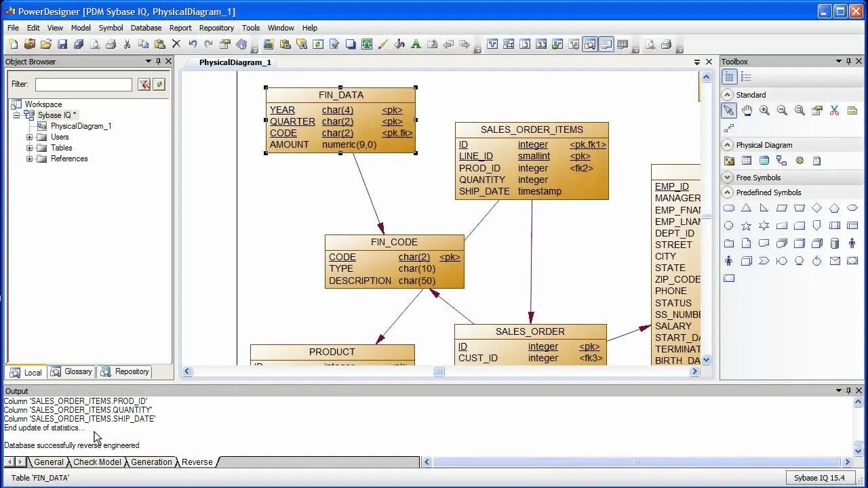
Task: Click the Undo toolbar icon
Action: click(x=193, y=45)
